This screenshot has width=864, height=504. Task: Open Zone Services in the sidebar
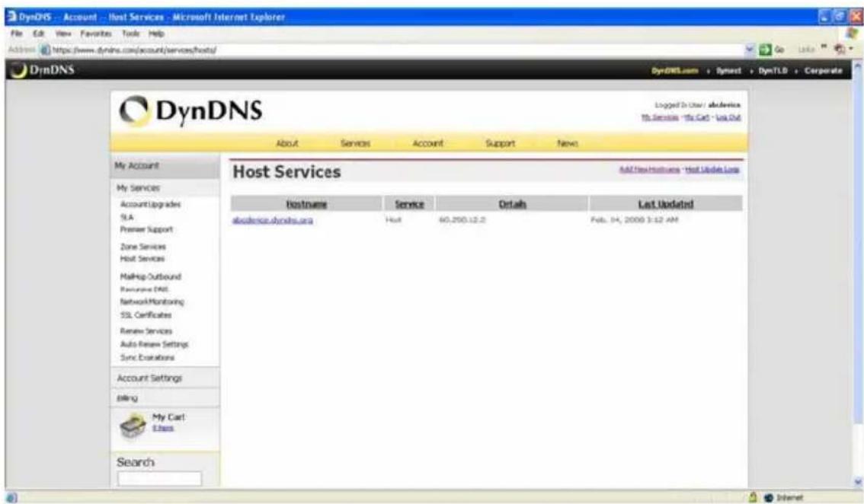pos(143,247)
